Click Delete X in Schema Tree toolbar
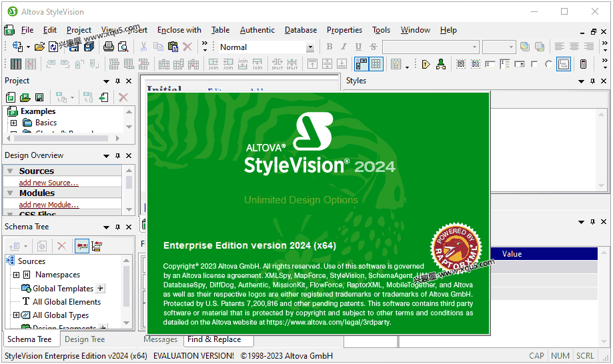613x364 pixels. pyautogui.click(x=61, y=245)
